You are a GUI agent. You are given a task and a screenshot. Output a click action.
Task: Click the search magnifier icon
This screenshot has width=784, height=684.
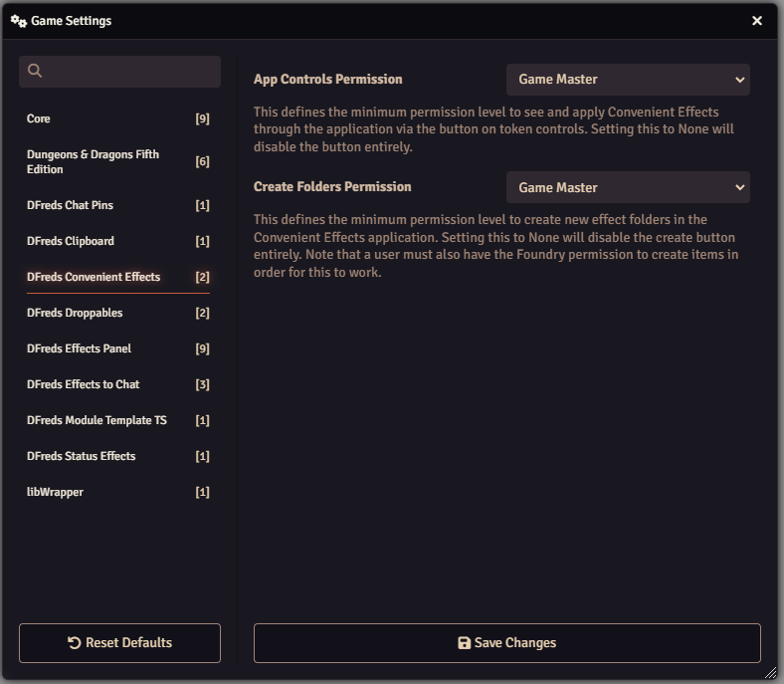35,71
